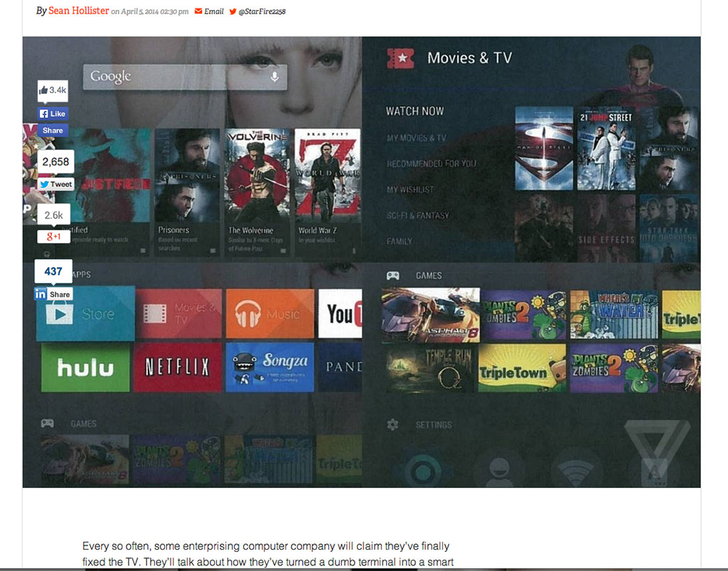The height and width of the screenshot is (571, 728).
Task: Select the Watch Now menu entry
Action: click(414, 111)
